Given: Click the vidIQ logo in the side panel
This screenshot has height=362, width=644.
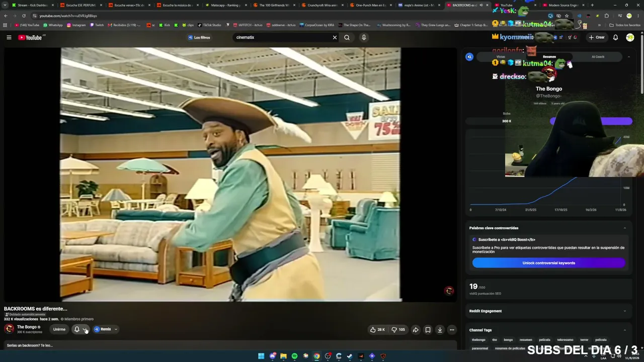Looking at the screenshot, I should coord(469,57).
